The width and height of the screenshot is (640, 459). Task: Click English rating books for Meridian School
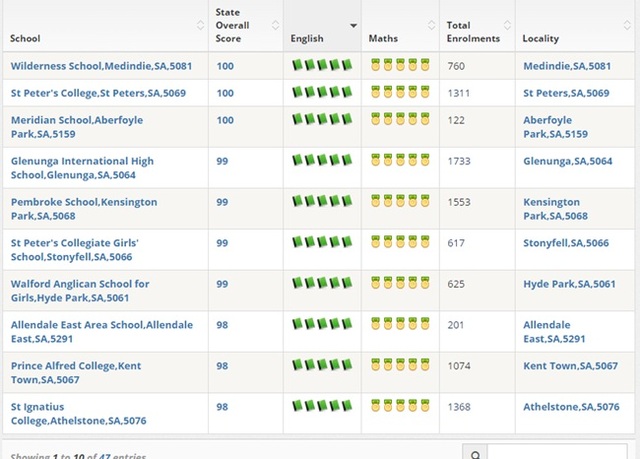click(321, 119)
